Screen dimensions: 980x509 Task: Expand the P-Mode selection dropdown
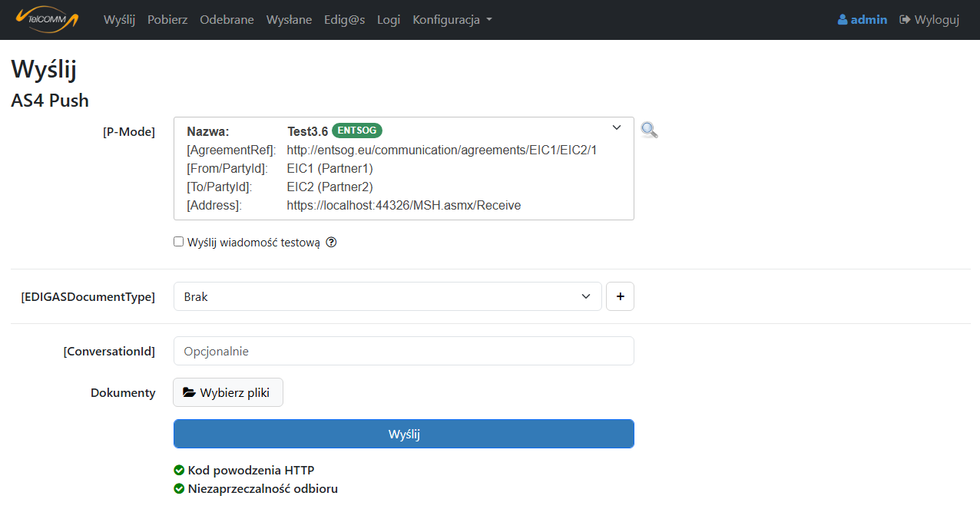(x=616, y=128)
